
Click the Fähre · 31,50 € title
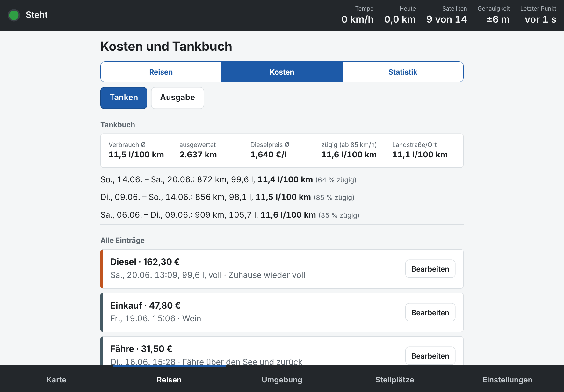tap(141, 349)
